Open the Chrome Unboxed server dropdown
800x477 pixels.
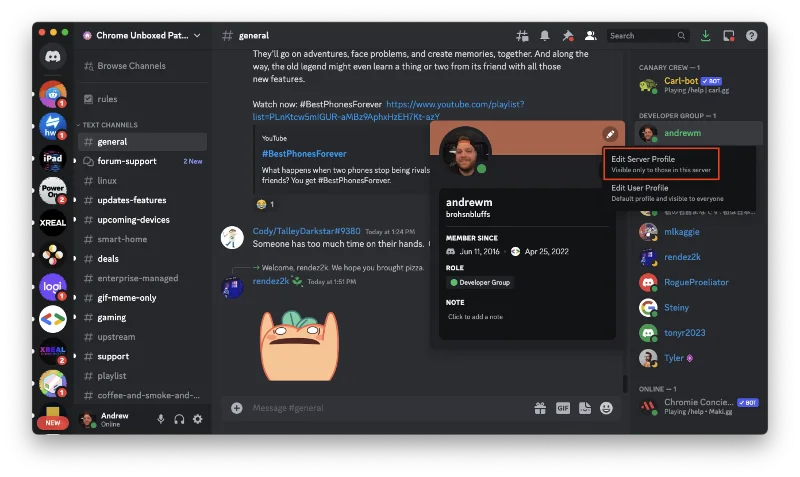142,35
